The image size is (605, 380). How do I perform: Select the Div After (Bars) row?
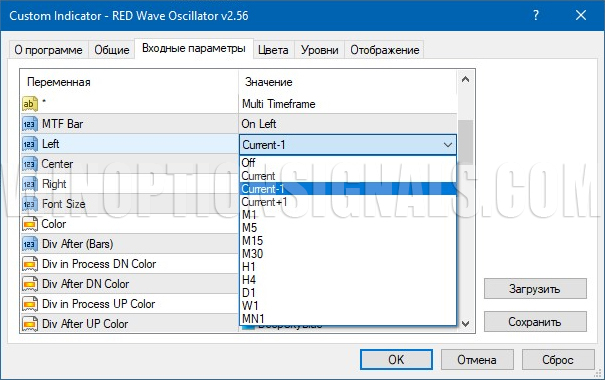[x=130, y=244]
